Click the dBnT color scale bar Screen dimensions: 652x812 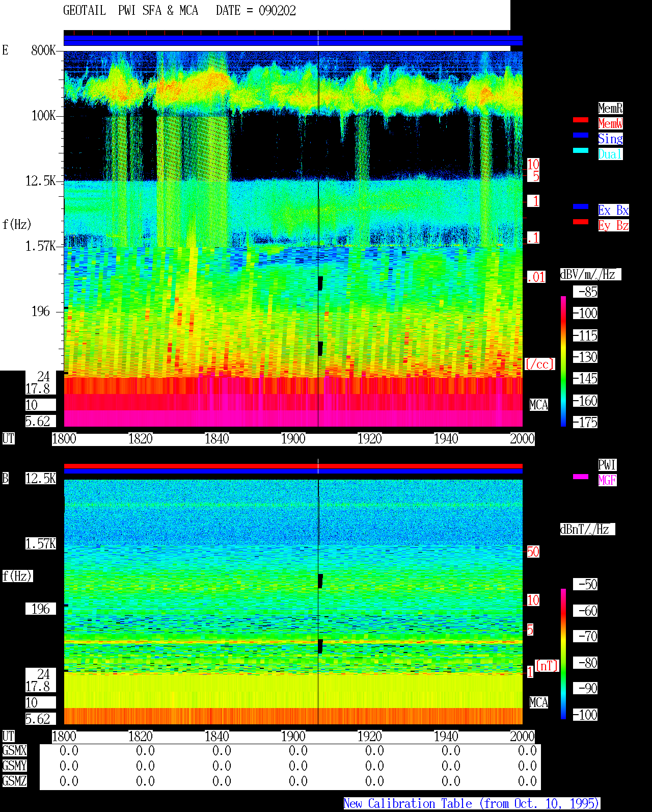click(563, 654)
